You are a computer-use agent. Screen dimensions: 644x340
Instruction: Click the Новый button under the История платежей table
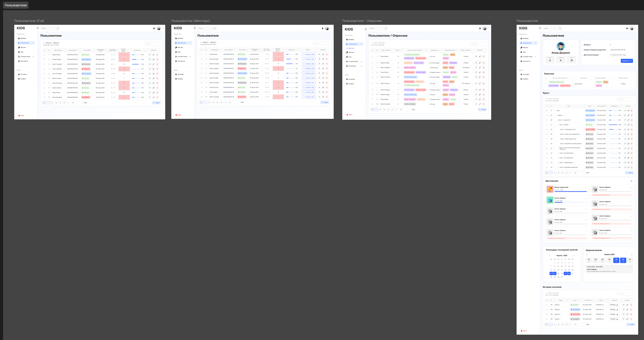pos(631,324)
